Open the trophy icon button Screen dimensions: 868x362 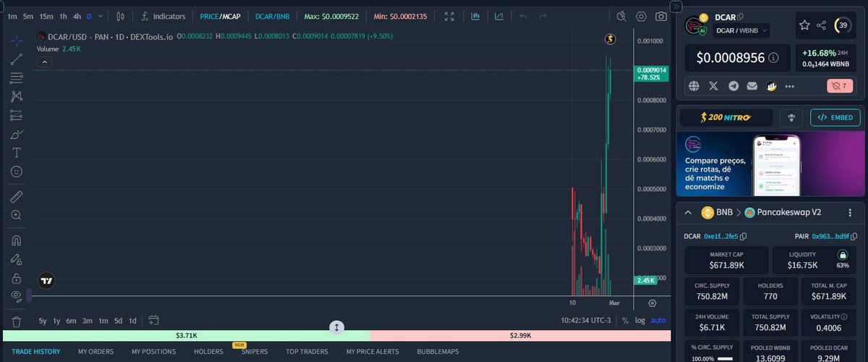click(x=791, y=117)
